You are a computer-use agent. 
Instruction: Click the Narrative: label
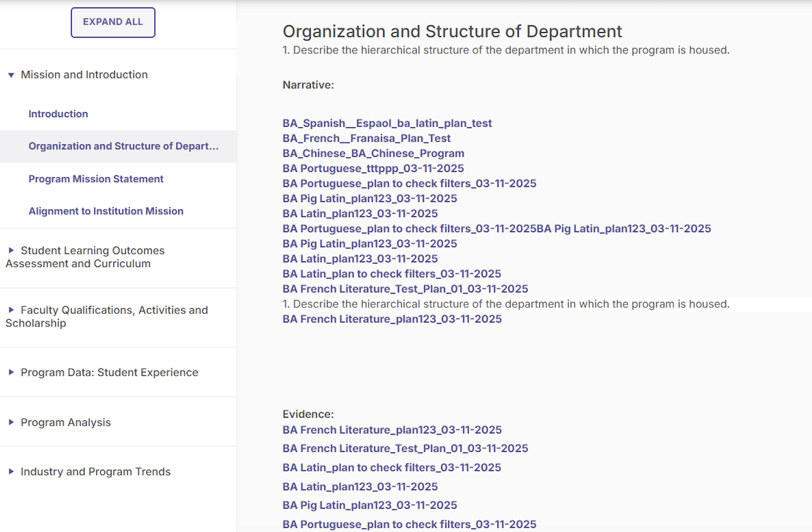[x=308, y=85]
